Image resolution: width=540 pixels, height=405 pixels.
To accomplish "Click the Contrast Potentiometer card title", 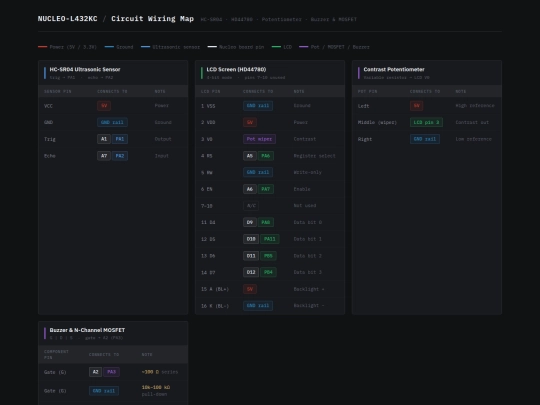I will 394,69.
